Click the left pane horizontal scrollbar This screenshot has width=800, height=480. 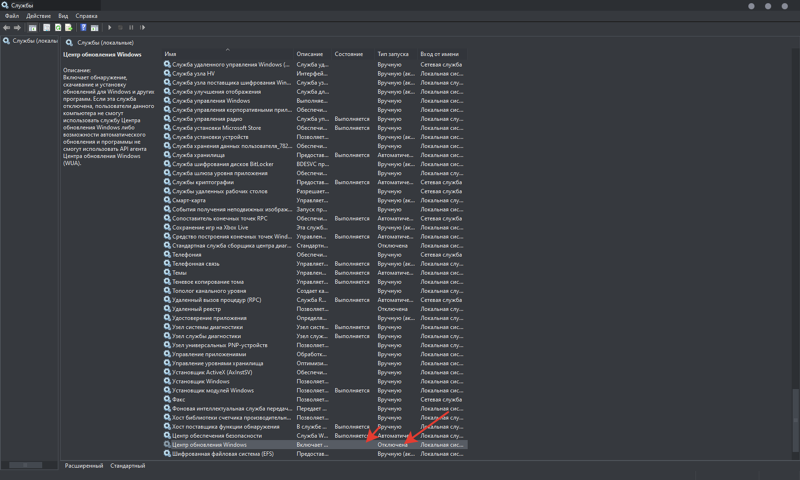pyautogui.click(x=26, y=465)
